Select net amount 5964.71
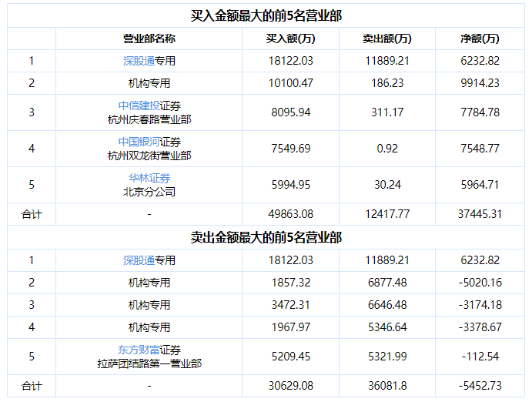 click(x=480, y=185)
